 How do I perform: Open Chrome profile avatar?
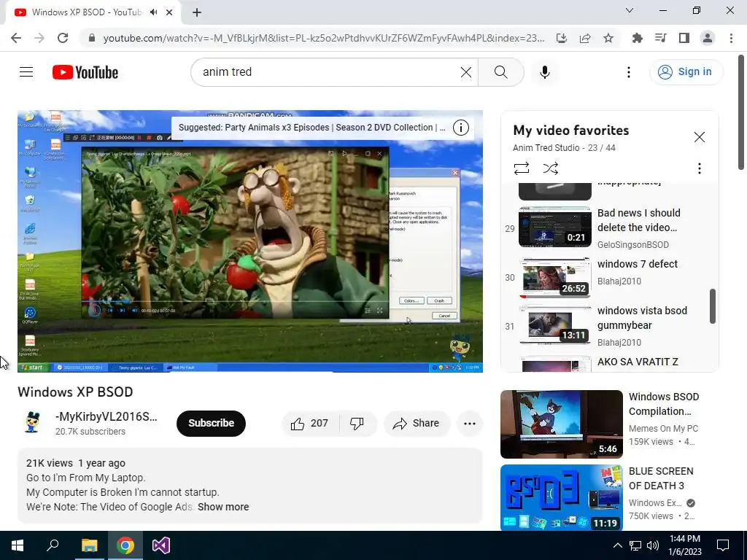(x=708, y=38)
